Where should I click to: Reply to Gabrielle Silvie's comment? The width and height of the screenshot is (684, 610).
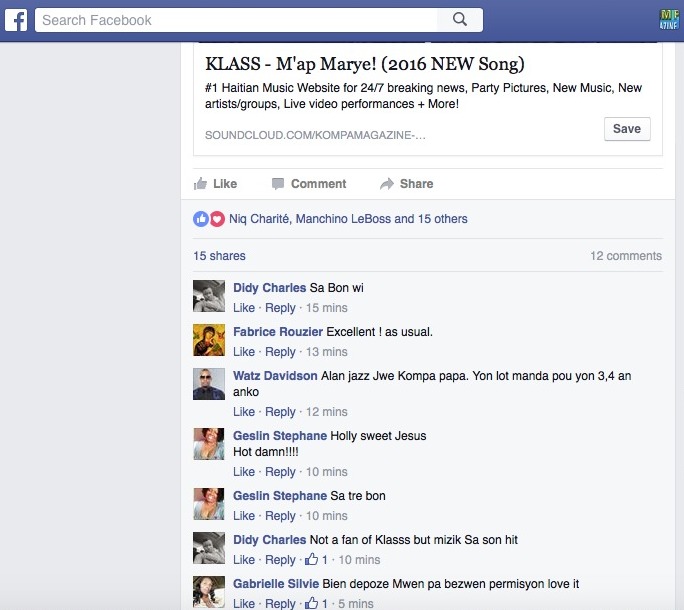[280, 604]
